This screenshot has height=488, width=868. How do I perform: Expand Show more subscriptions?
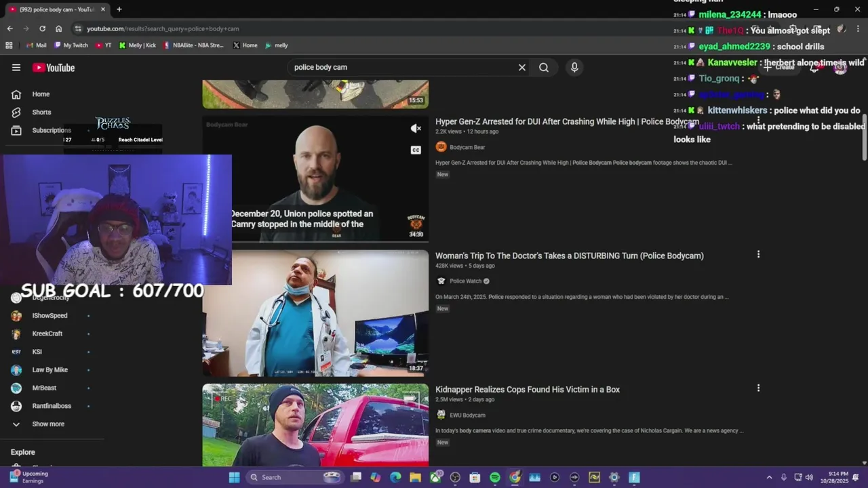click(x=47, y=424)
